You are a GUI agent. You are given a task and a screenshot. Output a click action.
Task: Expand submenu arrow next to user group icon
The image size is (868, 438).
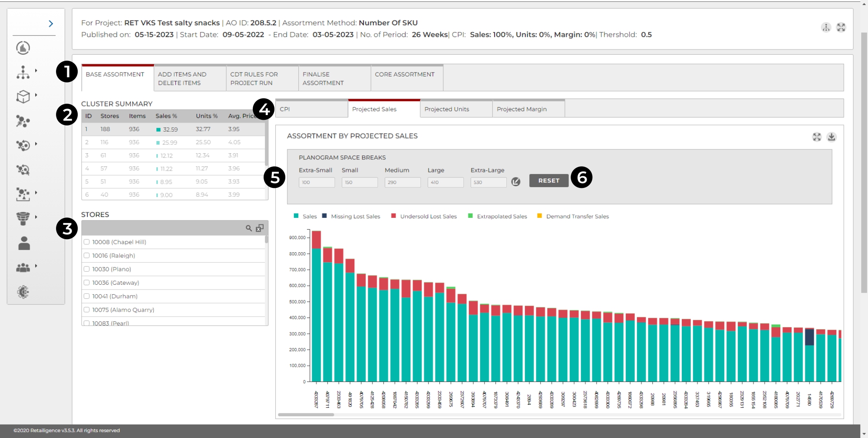coord(36,266)
